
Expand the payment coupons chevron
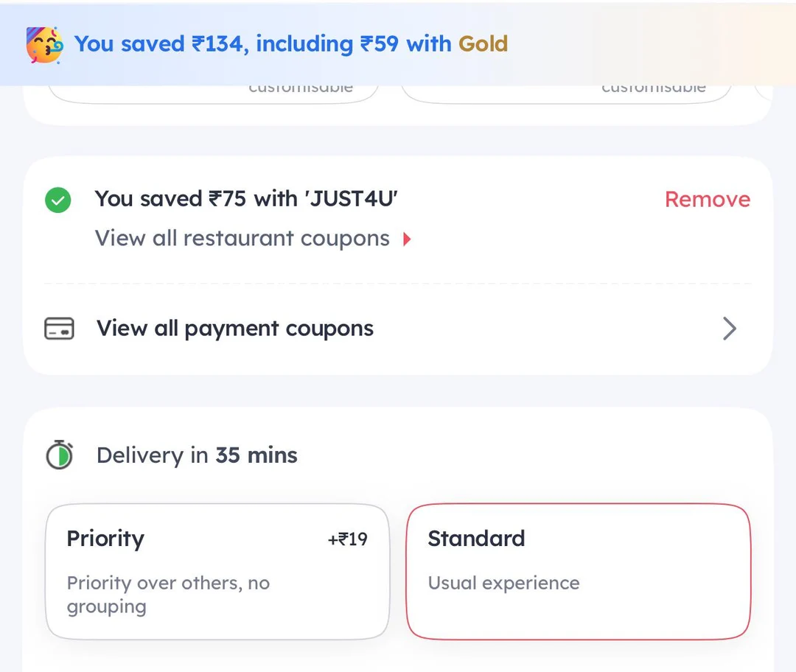(729, 329)
